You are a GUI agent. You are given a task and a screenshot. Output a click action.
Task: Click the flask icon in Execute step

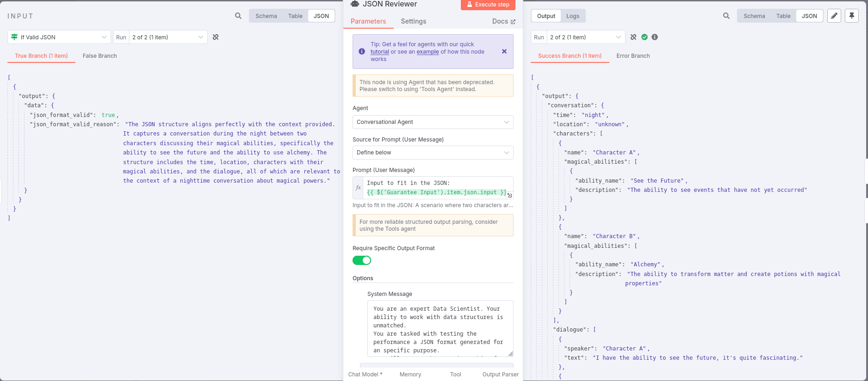(470, 5)
